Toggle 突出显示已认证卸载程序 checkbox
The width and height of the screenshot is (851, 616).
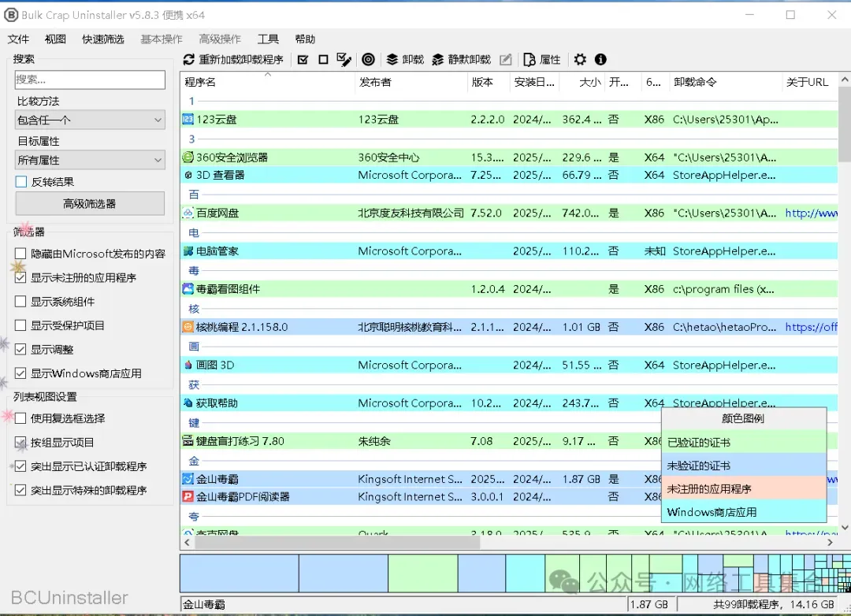(x=20, y=466)
